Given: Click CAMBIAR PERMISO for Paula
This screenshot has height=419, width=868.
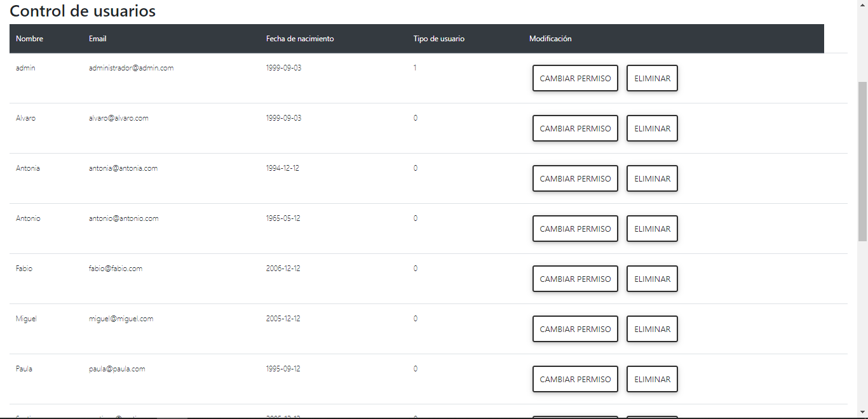Looking at the screenshot, I should (575, 379).
